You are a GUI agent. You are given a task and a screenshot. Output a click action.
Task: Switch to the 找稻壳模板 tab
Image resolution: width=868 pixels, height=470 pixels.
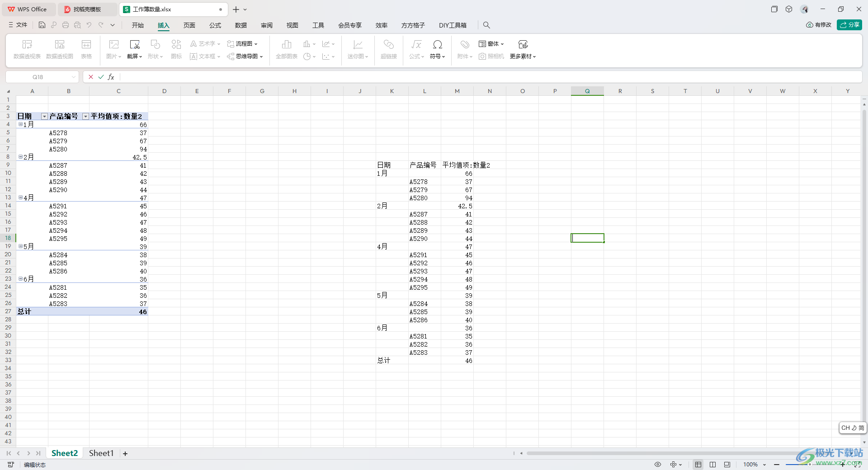click(87, 9)
